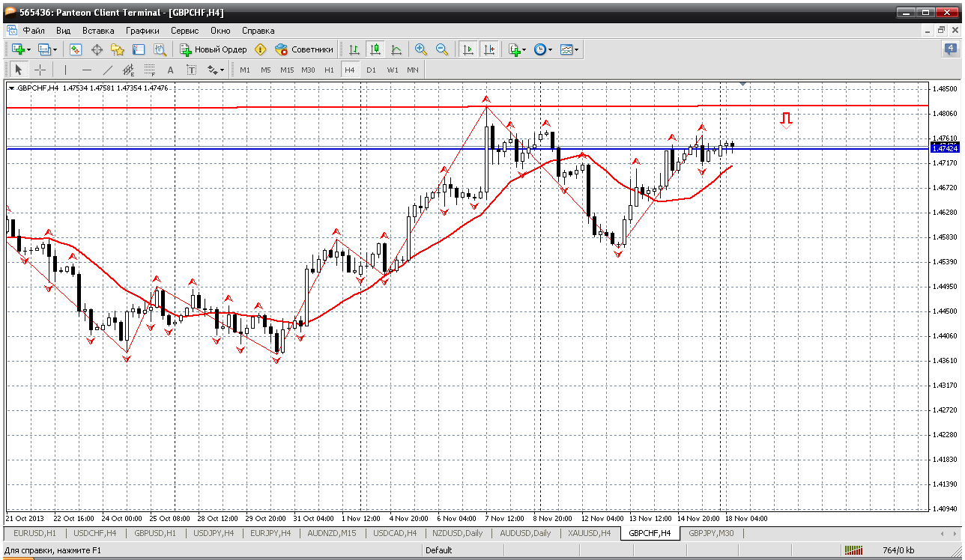Expand the New Chart dropdown arrow
965x560 pixels.
pyautogui.click(x=29, y=50)
